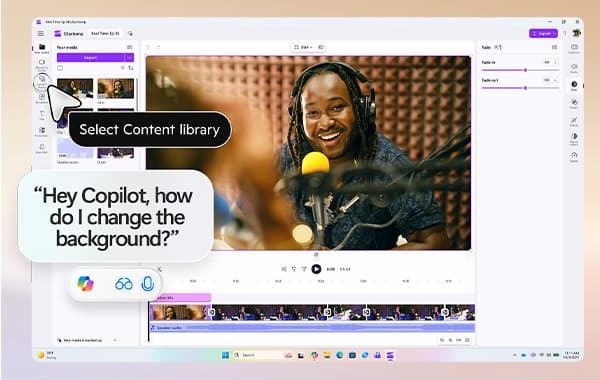Click the Copilot Vision glasses icon
The image size is (600, 380).
coord(124,284)
